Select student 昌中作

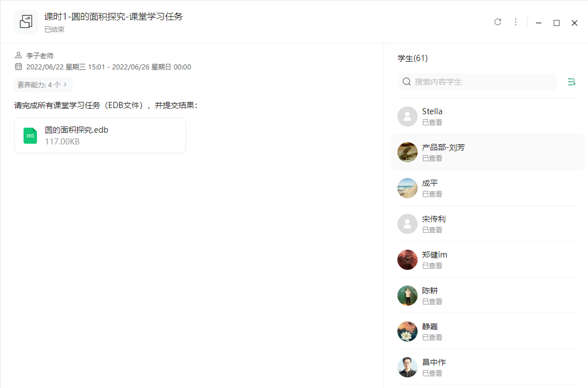point(488,367)
